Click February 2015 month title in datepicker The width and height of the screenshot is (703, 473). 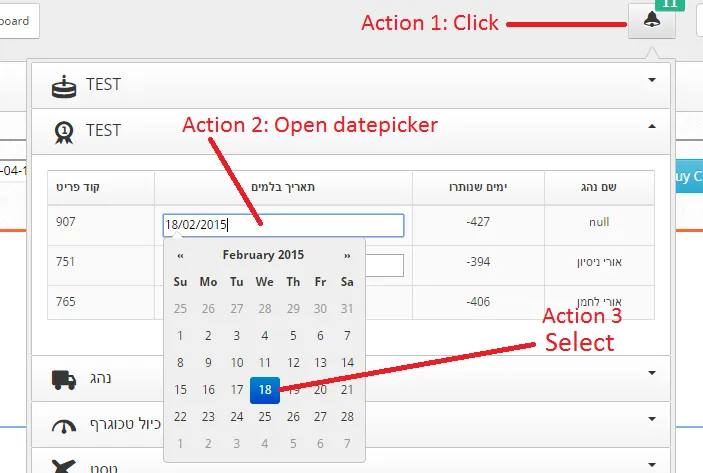point(263,255)
